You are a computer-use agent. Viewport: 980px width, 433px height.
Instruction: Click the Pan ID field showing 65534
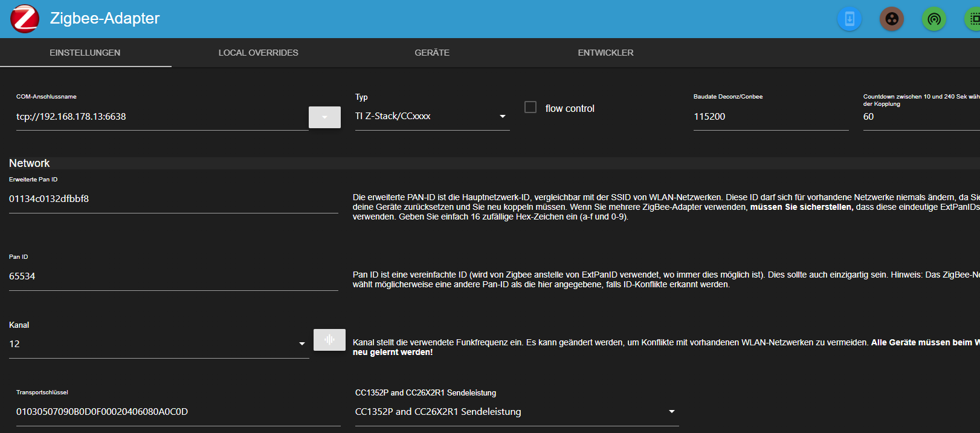pyautogui.click(x=173, y=276)
